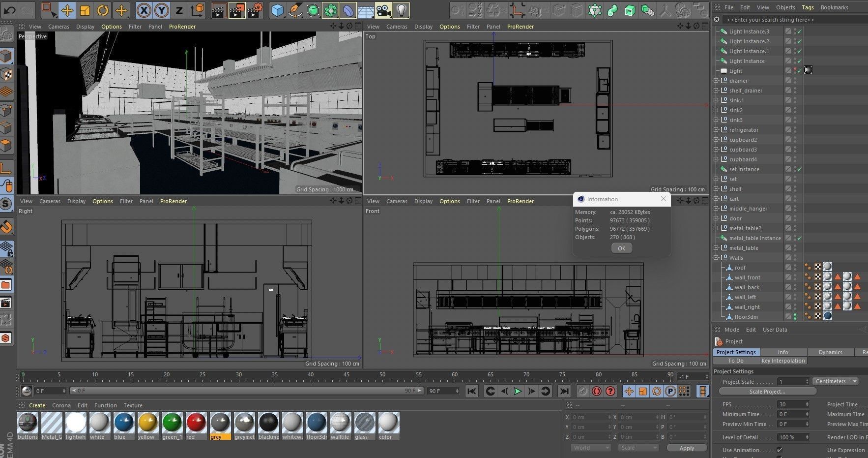868x458 pixels.
Task: Switch to the Dynamics tab
Action: click(x=830, y=352)
